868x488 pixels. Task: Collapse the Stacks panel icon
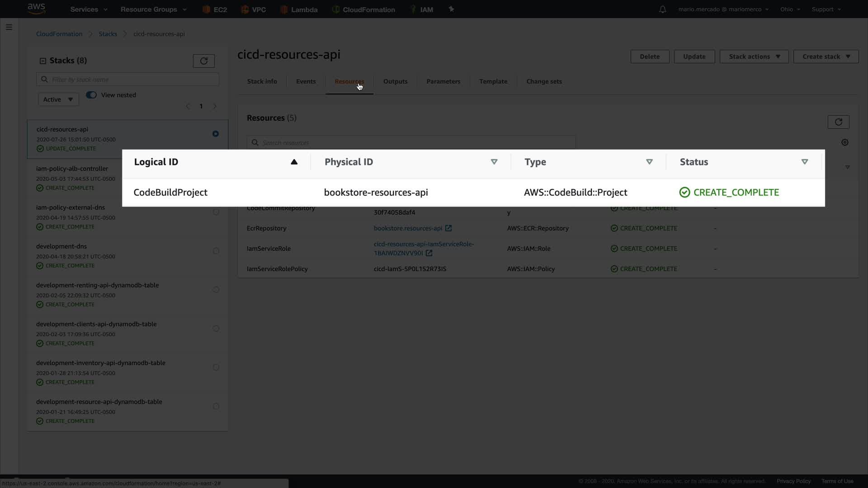(43, 61)
